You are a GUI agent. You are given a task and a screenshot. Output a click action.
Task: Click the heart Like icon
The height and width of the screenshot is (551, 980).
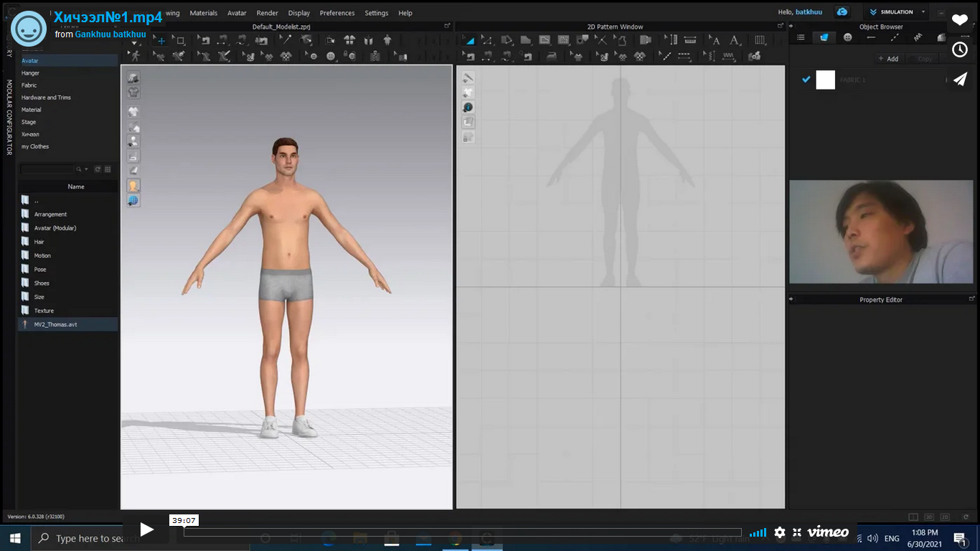[x=960, y=20]
